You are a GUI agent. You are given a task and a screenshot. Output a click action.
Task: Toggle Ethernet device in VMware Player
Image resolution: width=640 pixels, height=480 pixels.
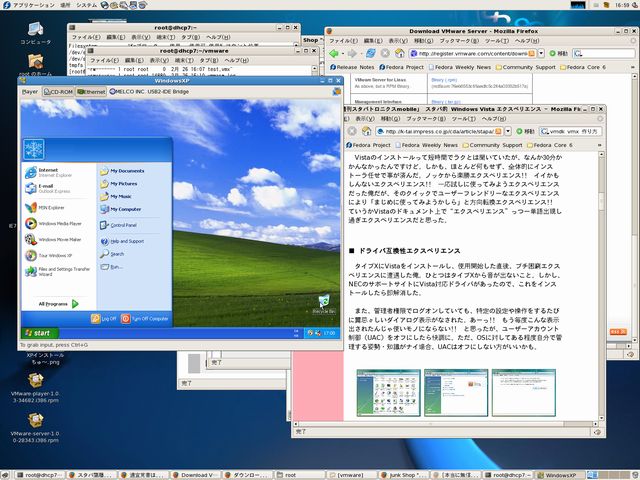point(91,92)
